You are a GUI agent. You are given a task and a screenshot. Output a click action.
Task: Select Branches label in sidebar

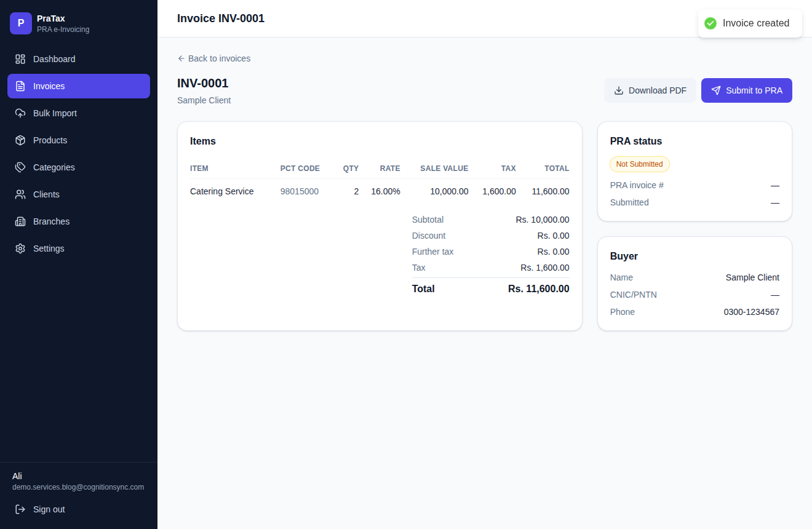pyautogui.click(x=51, y=221)
